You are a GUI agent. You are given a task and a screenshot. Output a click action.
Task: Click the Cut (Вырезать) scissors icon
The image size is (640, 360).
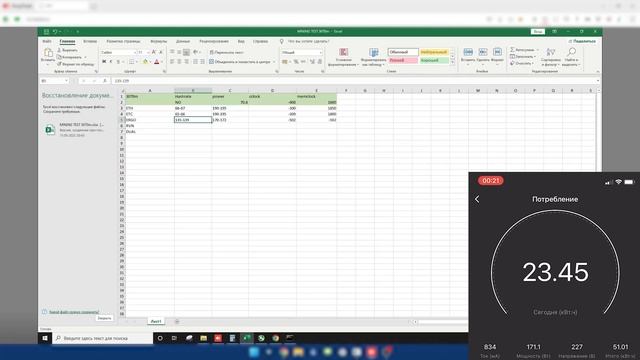(59, 50)
